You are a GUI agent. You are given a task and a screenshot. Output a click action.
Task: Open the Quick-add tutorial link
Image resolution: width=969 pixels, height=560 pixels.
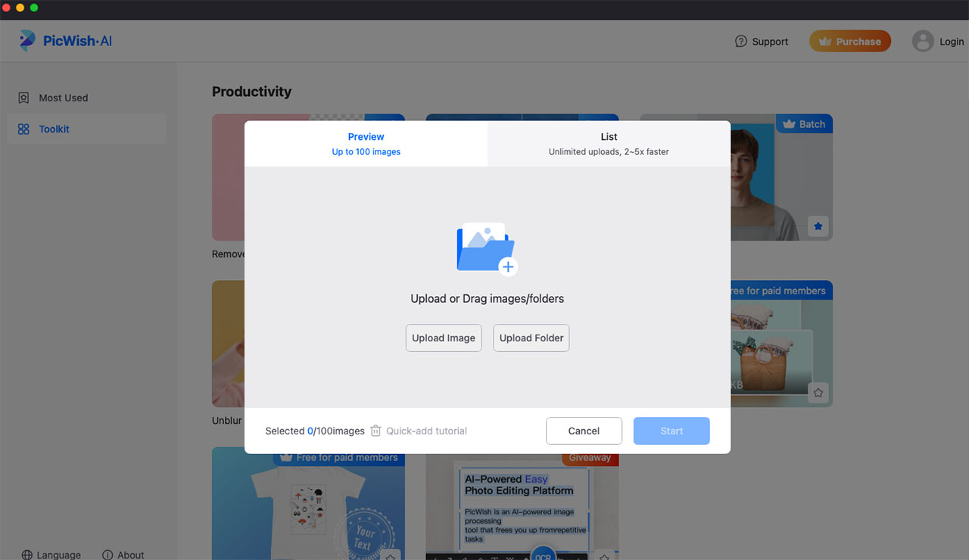pyautogui.click(x=426, y=431)
